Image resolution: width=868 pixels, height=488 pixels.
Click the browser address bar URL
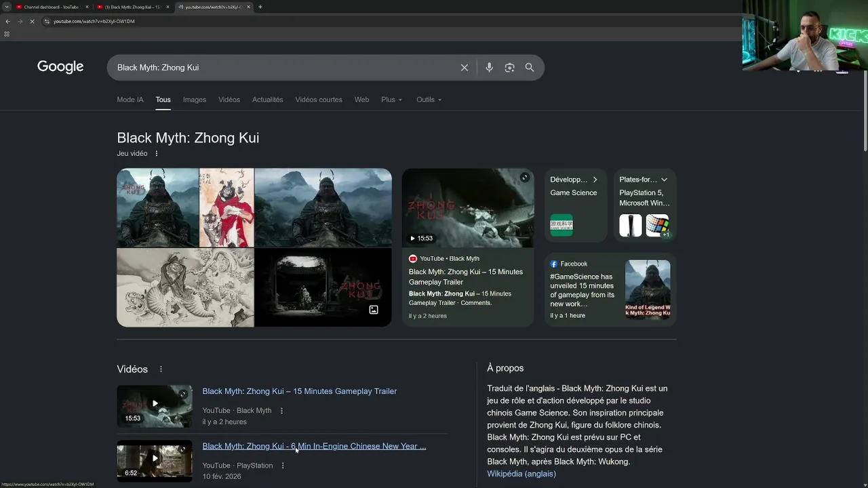(94, 21)
